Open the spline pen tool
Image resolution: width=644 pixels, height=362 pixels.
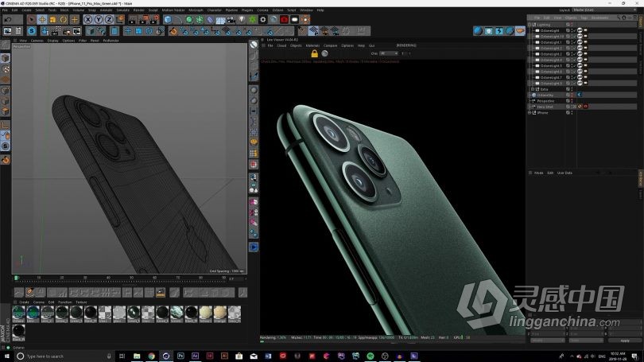[x=178, y=19]
